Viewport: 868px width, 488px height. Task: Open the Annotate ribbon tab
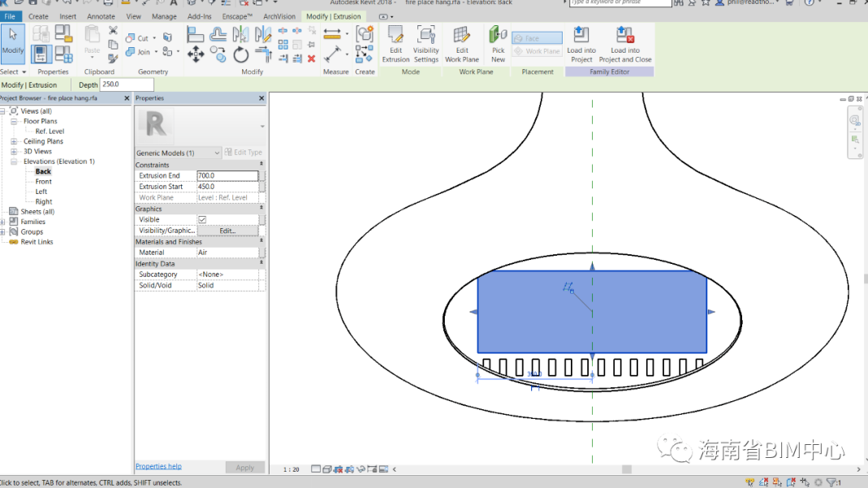point(101,16)
